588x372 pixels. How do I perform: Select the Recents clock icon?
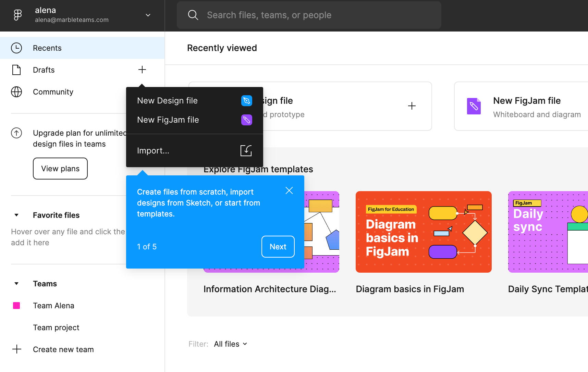pos(16,48)
